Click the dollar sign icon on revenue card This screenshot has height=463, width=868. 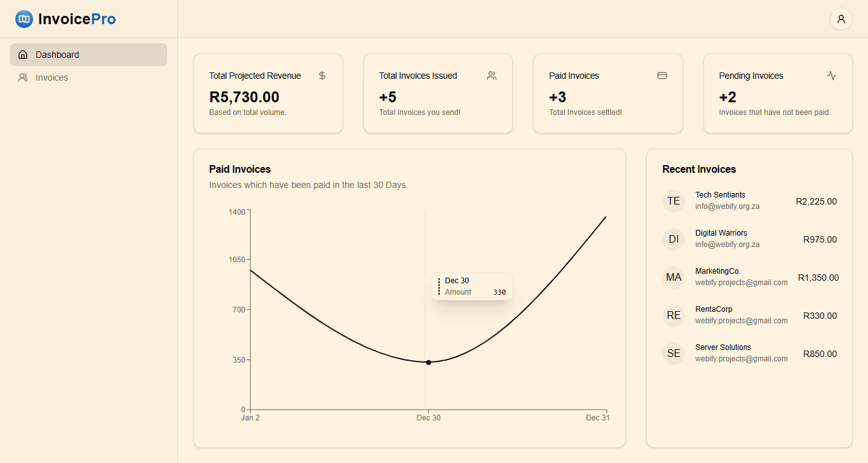(x=322, y=76)
